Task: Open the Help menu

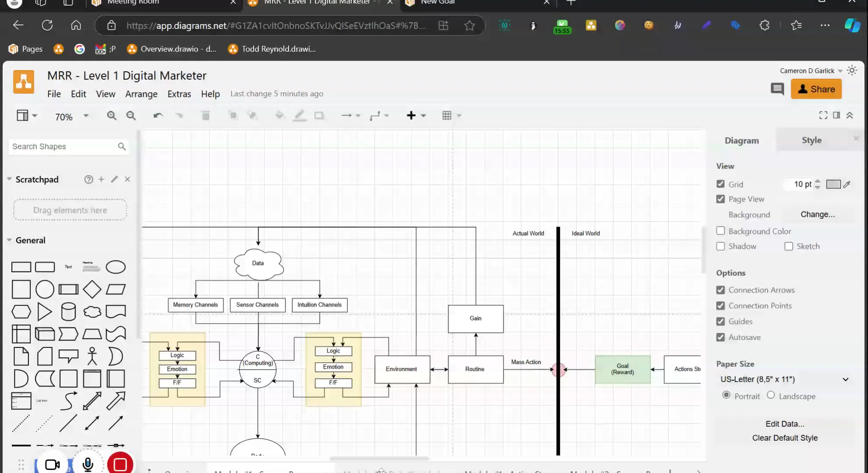Action: 210,94
